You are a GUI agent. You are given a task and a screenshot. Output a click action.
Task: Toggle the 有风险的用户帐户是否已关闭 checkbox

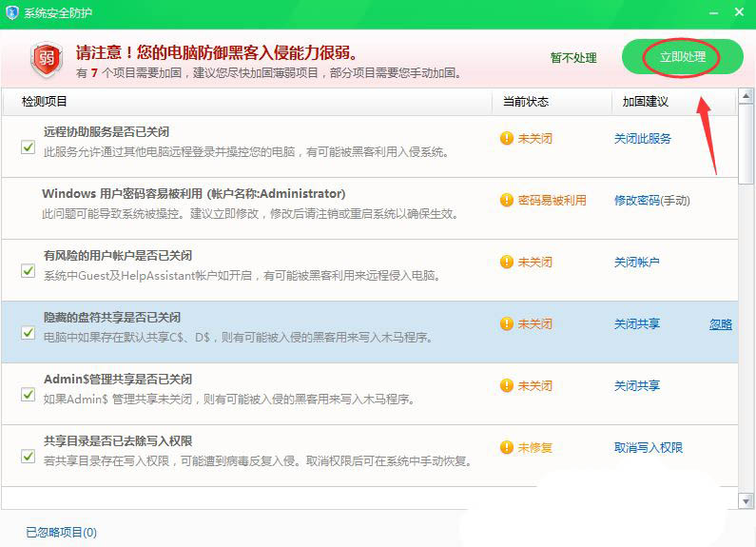point(28,271)
